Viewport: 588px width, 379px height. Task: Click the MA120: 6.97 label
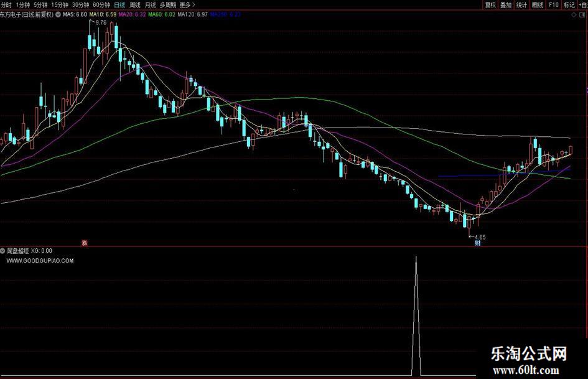coord(193,15)
